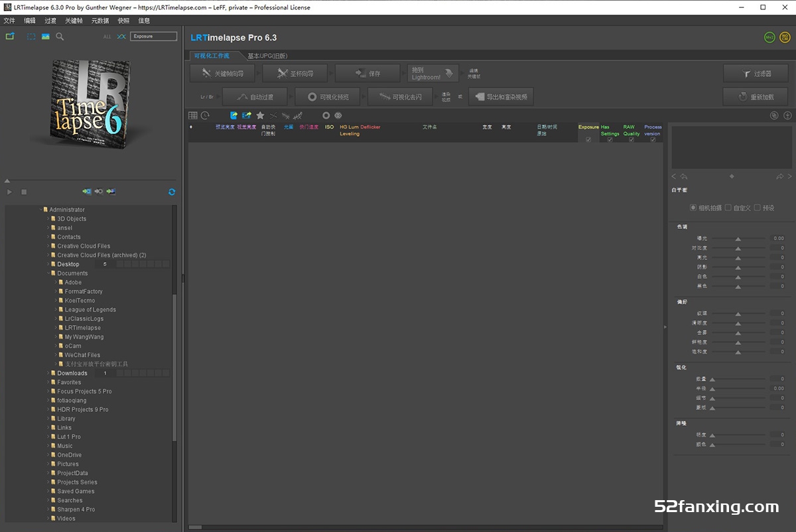Expand the Adobe folder
The width and height of the screenshot is (796, 532).
click(x=55, y=283)
